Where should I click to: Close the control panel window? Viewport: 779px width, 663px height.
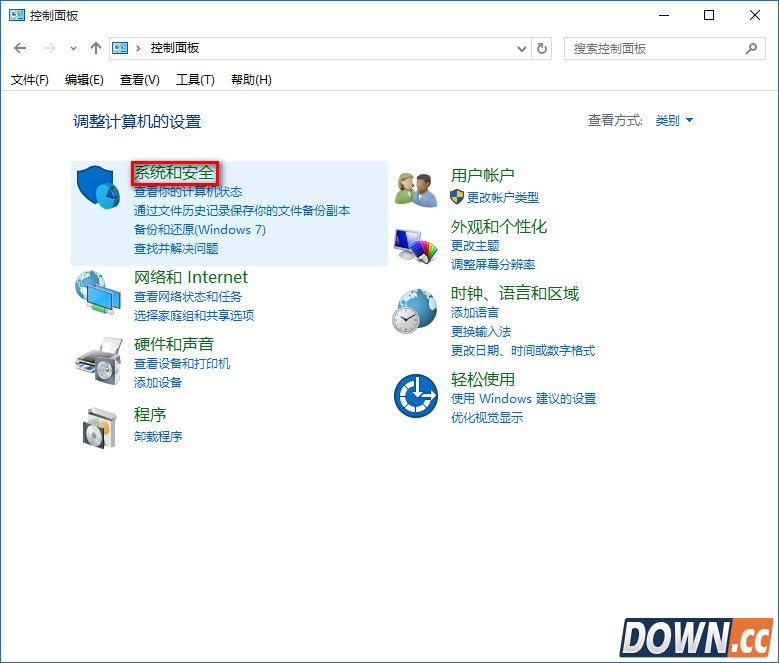(755, 15)
